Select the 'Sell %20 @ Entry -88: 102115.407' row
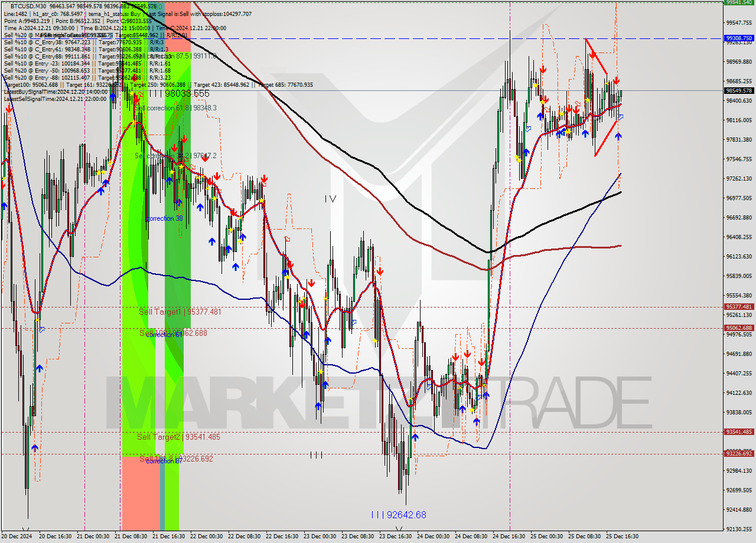 [87, 77]
